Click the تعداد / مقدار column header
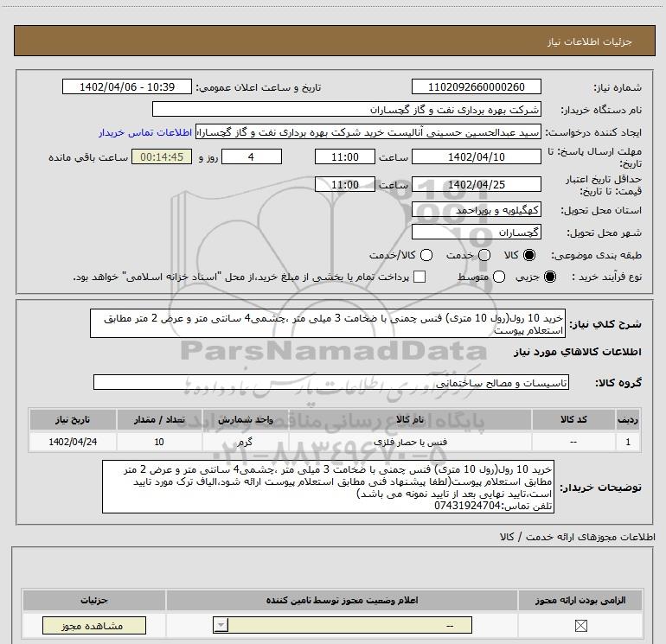This screenshot has width=666, height=644. [x=159, y=419]
